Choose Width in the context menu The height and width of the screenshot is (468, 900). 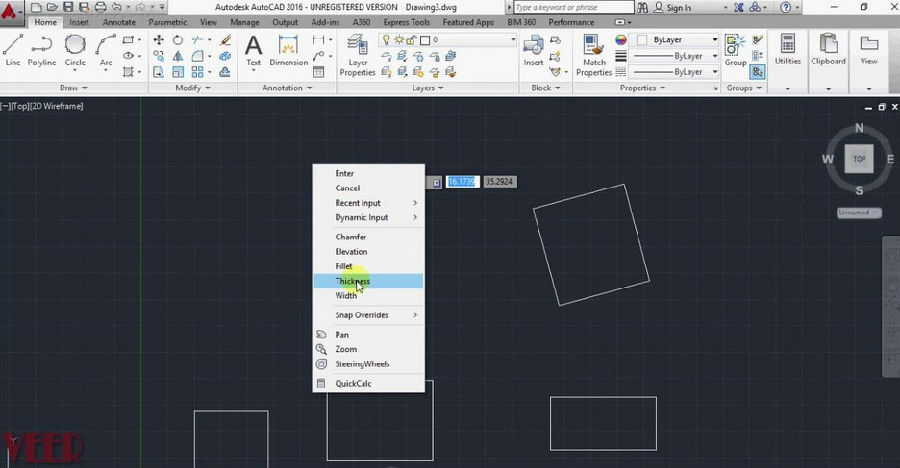368,295
